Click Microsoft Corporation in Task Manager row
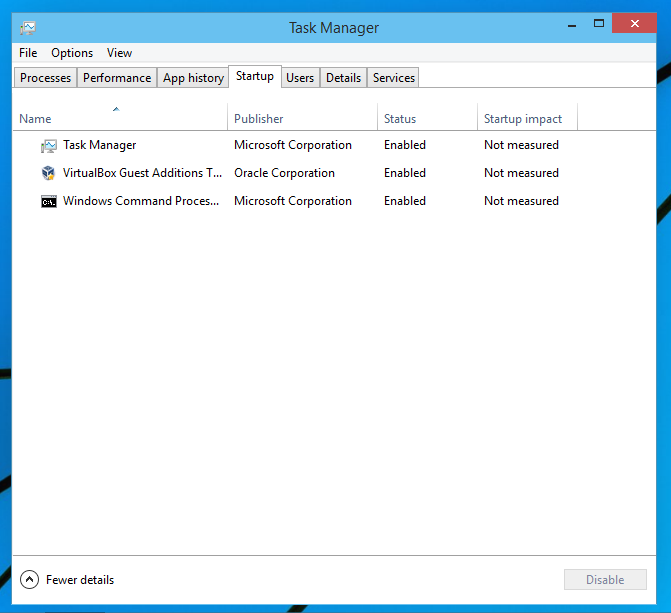This screenshot has height=613, width=671. click(x=293, y=145)
